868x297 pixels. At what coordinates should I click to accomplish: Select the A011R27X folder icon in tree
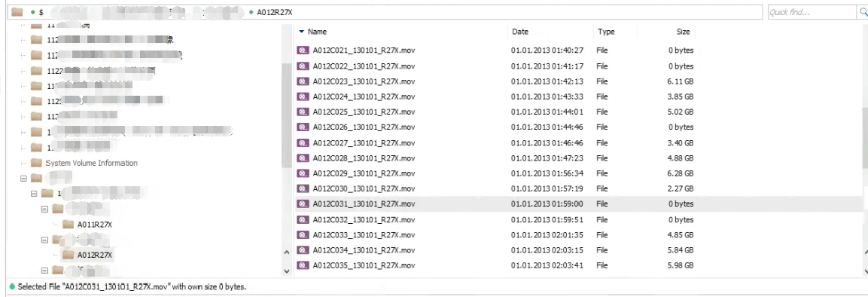(x=68, y=225)
